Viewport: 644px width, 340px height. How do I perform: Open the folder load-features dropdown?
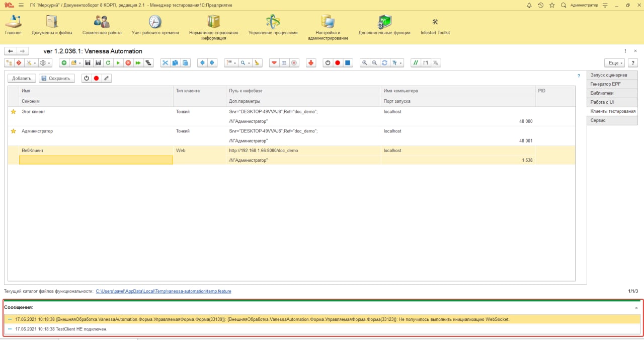[x=76, y=63]
